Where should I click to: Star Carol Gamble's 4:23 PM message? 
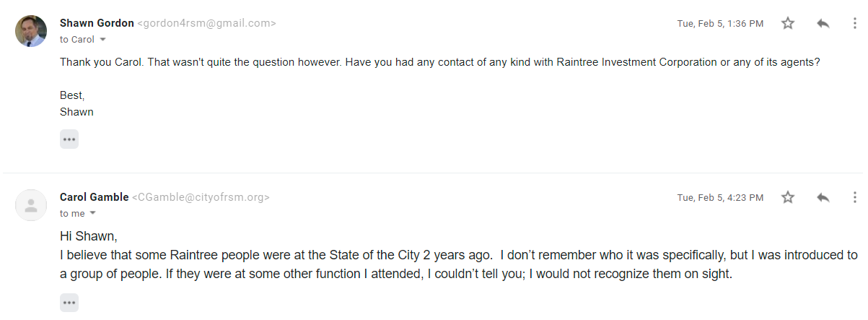tap(788, 197)
